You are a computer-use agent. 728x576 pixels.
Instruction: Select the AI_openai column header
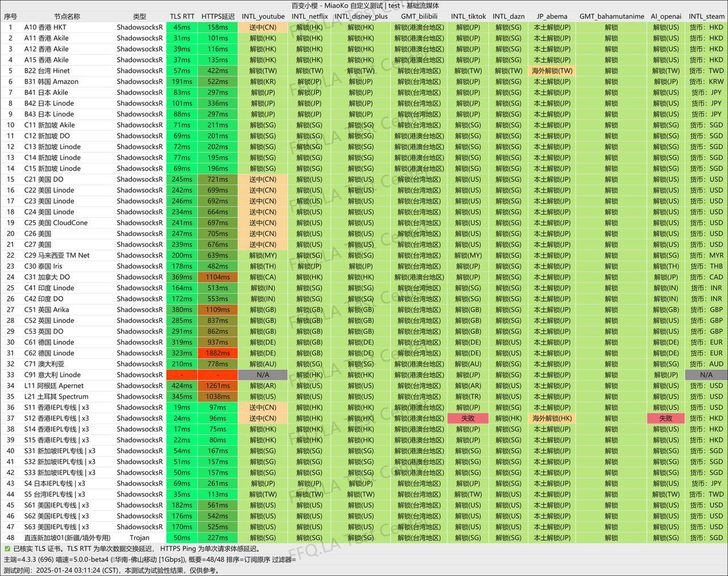point(665,16)
